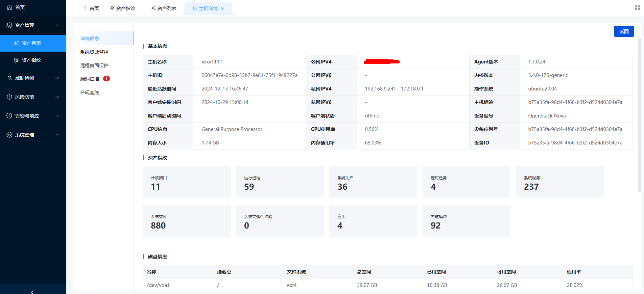Click the 告警与响应 alert icon
The width and height of the screenshot is (644, 294).
(x=9, y=116)
